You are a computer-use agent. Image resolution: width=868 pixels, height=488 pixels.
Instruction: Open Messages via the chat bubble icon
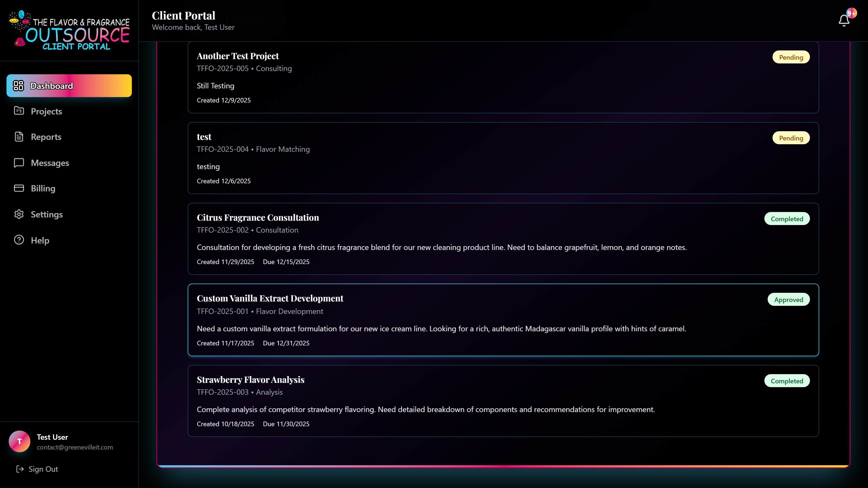[18, 163]
